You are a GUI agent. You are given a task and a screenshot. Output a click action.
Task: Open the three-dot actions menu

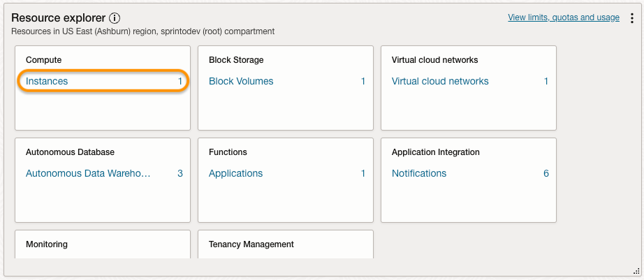coord(631,18)
